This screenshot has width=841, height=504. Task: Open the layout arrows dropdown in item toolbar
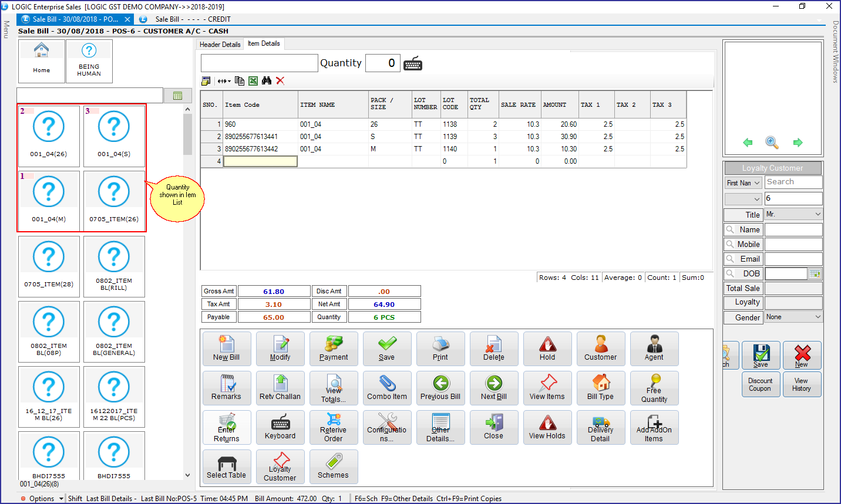[x=224, y=81]
